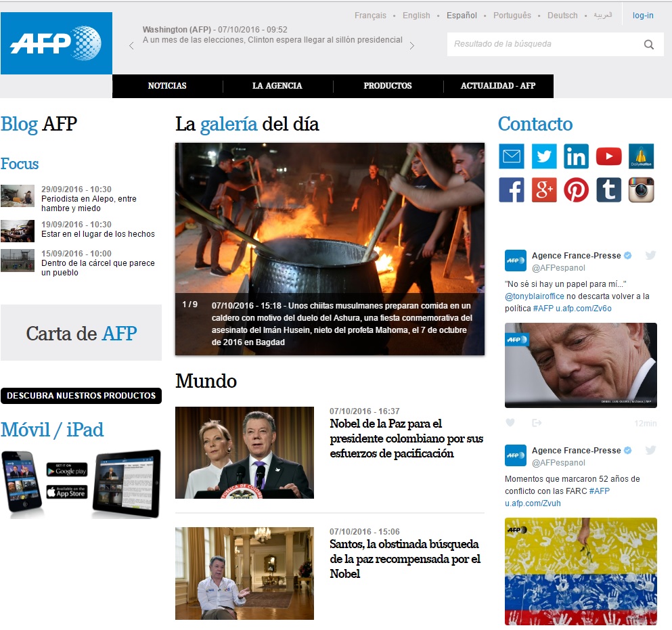Open the Tony Blair tweet image

tap(581, 365)
